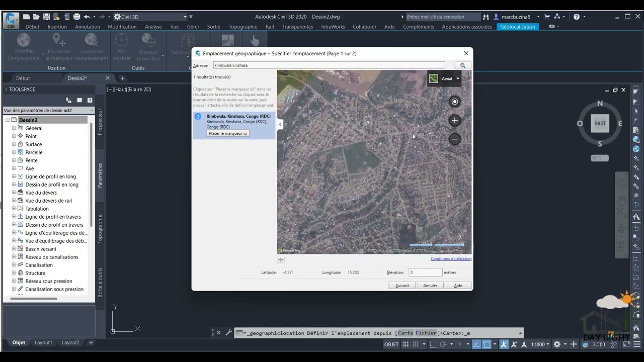Image resolution: width=644 pixels, height=362 pixels.
Task: Open the Topographie toolspace side tab
Action: point(100,229)
